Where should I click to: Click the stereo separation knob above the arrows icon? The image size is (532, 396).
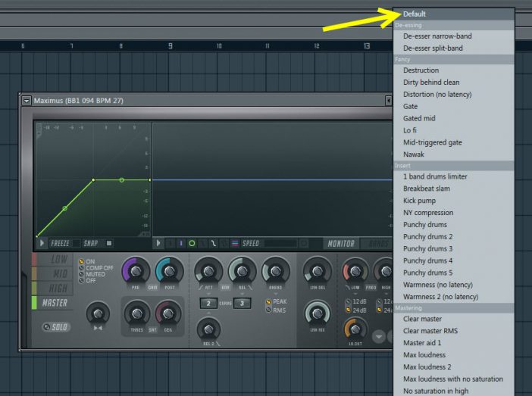(98, 313)
